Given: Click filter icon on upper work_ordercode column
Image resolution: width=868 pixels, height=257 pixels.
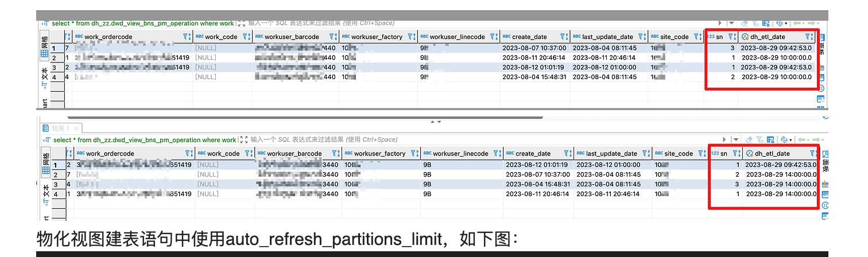Looking at the screenshot, I should click(x=185, y=37).
